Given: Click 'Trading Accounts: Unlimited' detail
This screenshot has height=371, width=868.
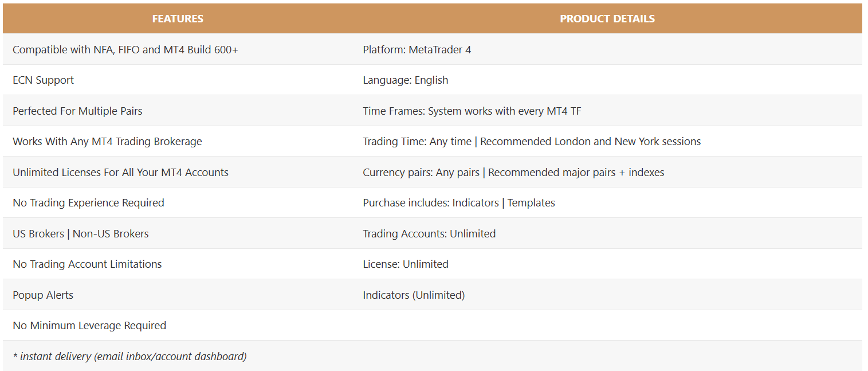Looking at the screenshot, I should [429, 233].
